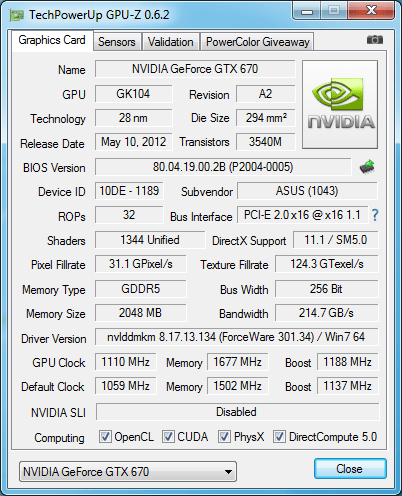Viewport: 402px width, 496px height.
Task: Toggle the DirectCompute 5.0 checkbox
Action: (x=279, y=436)
